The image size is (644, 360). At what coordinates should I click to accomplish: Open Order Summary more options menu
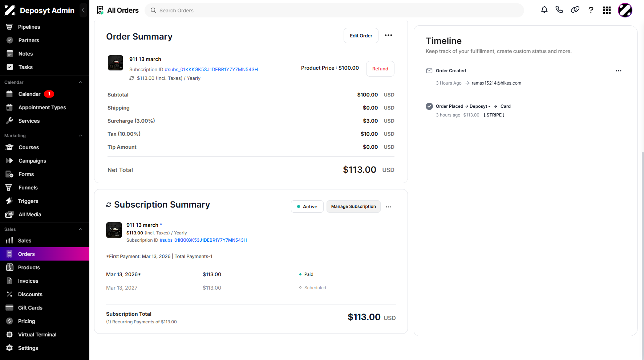388,35
